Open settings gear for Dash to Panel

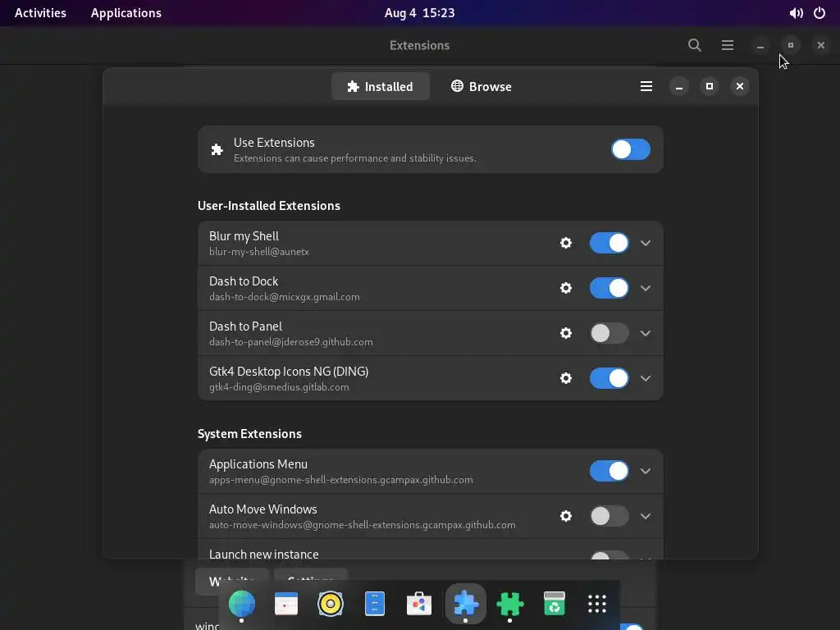(x=566, y=333)
